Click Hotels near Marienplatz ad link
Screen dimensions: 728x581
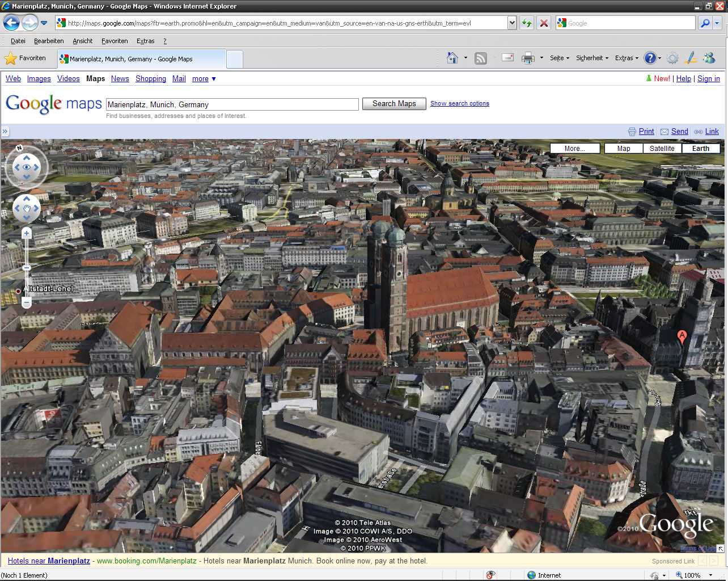click(x=49, y=561)
